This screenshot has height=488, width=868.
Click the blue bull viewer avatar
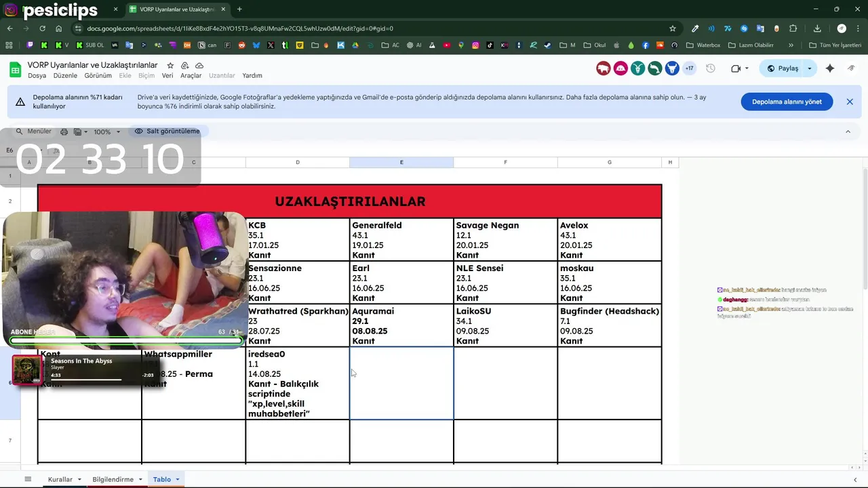click(x=672, y=68)
